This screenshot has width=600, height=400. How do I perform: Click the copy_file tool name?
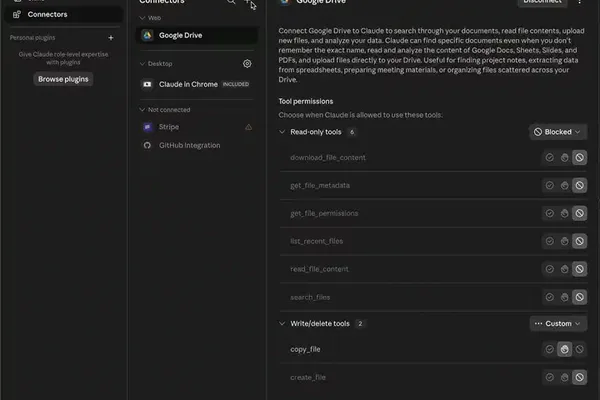[305, 349]
